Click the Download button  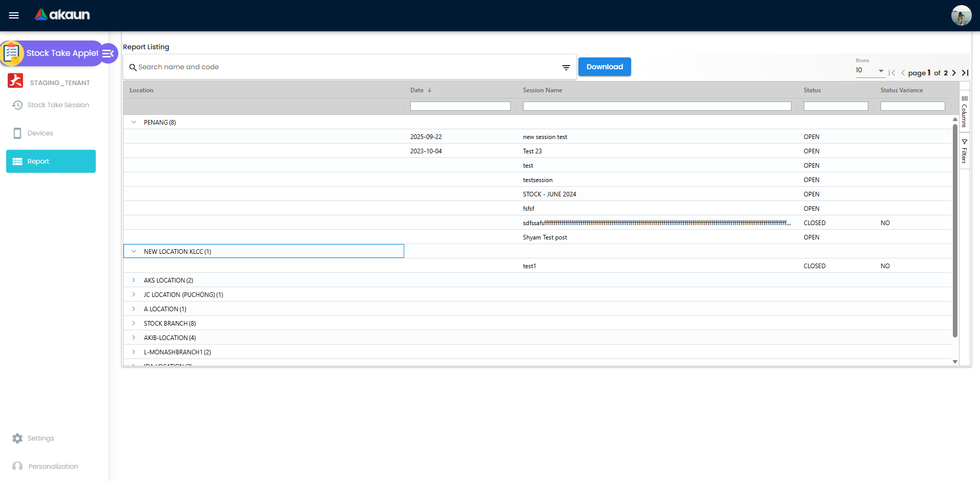[x=604, y=67]
